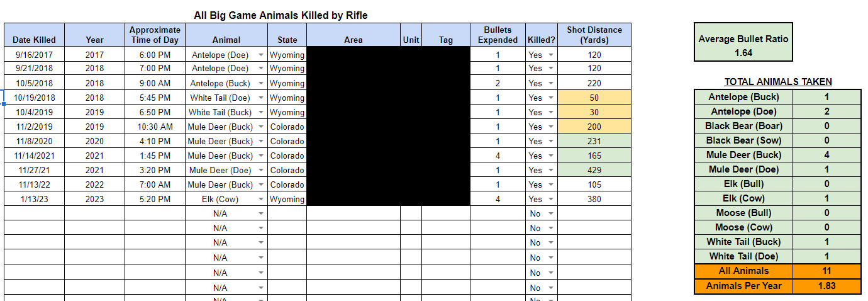
Task: Click the 429 yards shot distance cell
Action: tap(594, 170)
